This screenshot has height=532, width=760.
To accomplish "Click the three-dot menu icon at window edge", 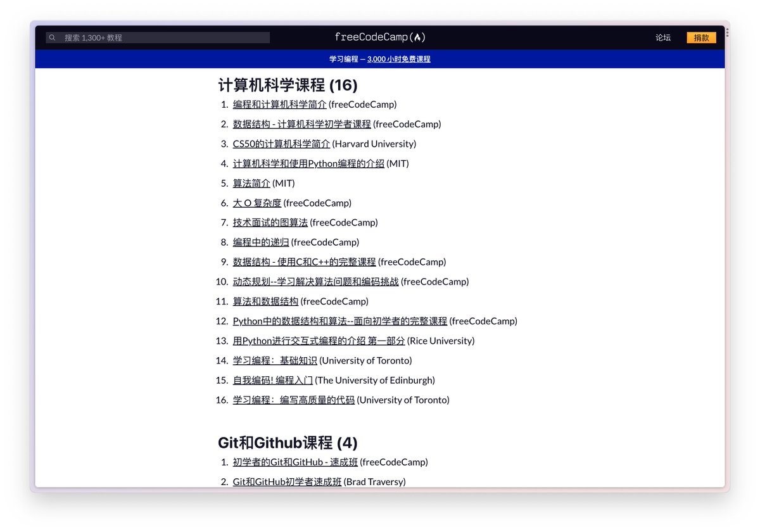I will coord(727,32).
